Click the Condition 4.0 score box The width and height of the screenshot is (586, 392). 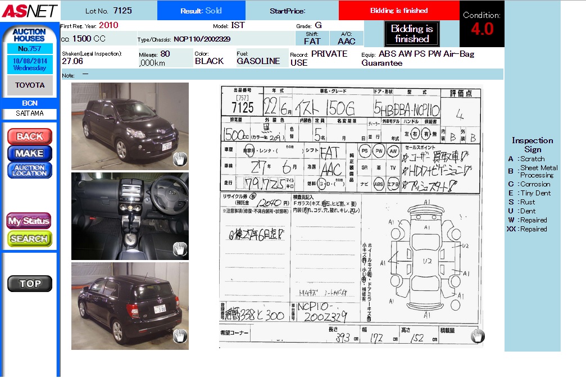(481, 24)
